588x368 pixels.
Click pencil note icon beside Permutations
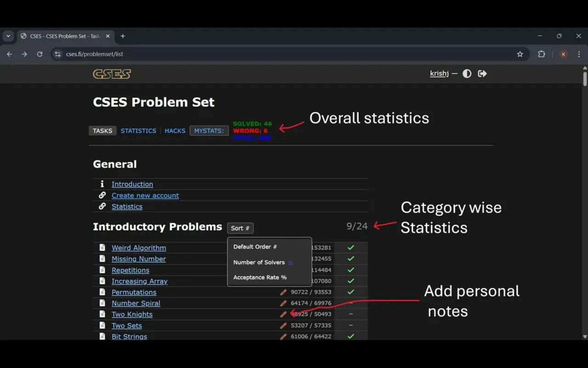click(x=283, y=292)
